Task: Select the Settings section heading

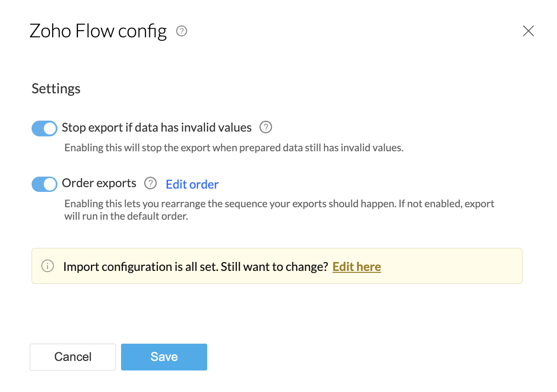Action: pyautogui.click(x=56, y=89)
